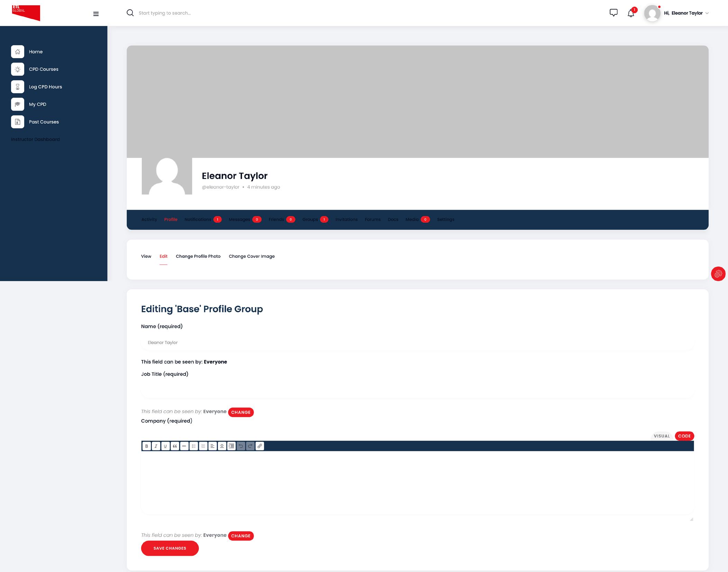Open the notifications bell icon
The image size is (728, 572).
pyautogui.click(x=631, y=13)
